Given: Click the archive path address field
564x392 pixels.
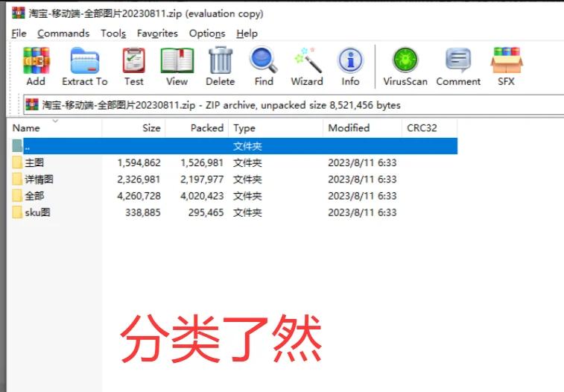Looking at the screenshot, I should 294,105.
